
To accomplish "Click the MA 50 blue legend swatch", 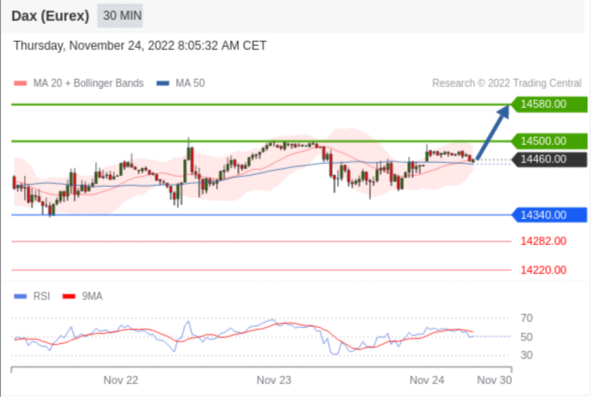I will [x=163, y=83].
